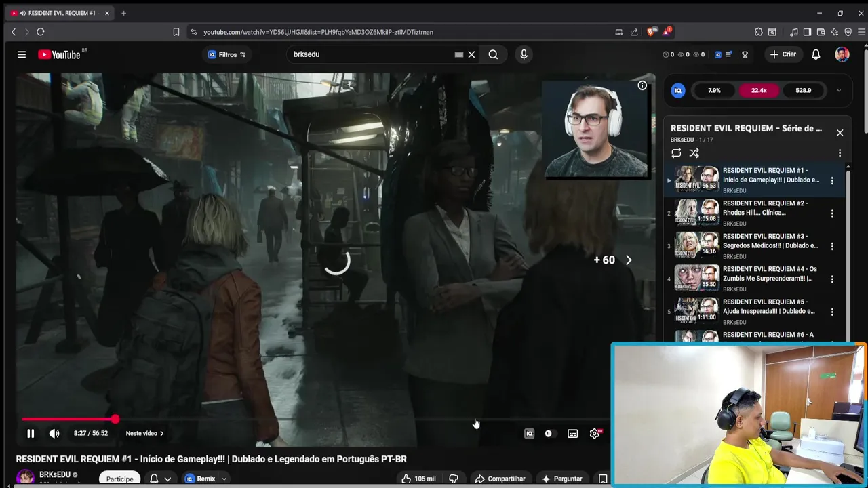Viewport: 868px width, 488px height.
Task: Open the Filtros filter button
Action: pyautogui.click(x=227, y=54)
